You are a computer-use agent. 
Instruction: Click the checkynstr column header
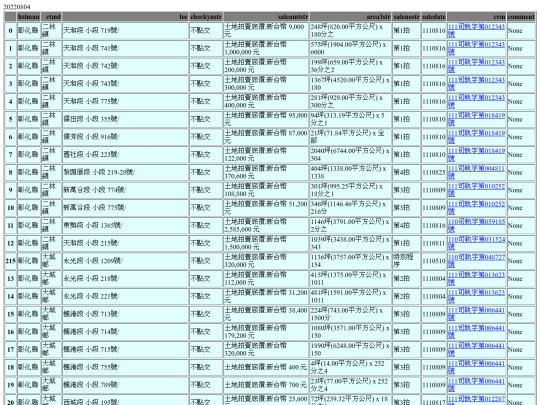pyautogui.click(x=206, y=17)
